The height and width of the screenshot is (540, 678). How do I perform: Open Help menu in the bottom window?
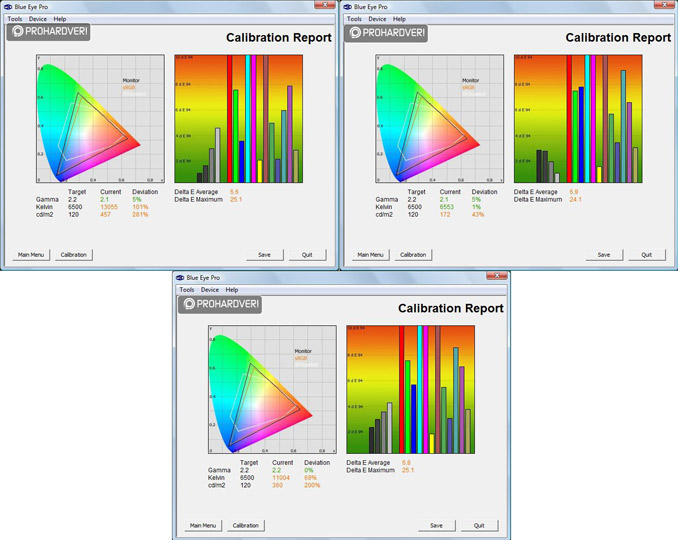click(232, 290)
